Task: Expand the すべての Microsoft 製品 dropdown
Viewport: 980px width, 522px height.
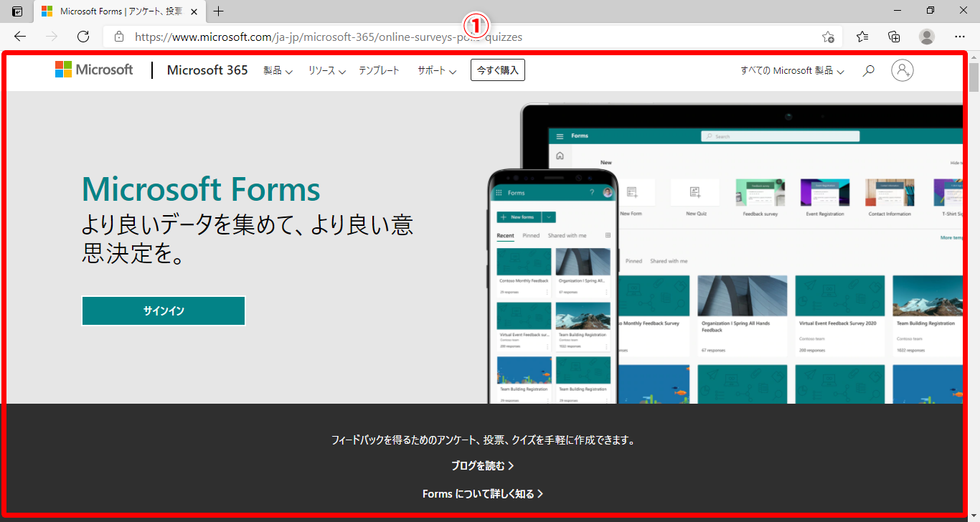Action: click(792, 70)
